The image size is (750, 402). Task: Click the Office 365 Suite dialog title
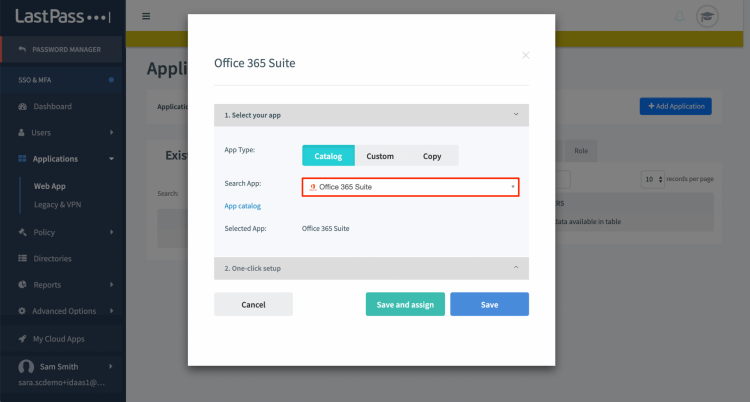[x=254, y=63]
